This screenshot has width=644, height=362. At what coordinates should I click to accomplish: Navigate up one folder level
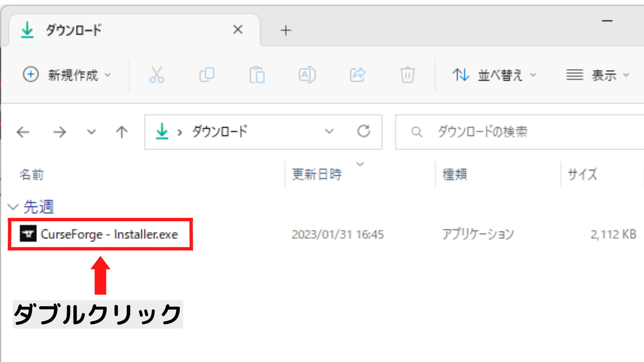coord(121,132)
